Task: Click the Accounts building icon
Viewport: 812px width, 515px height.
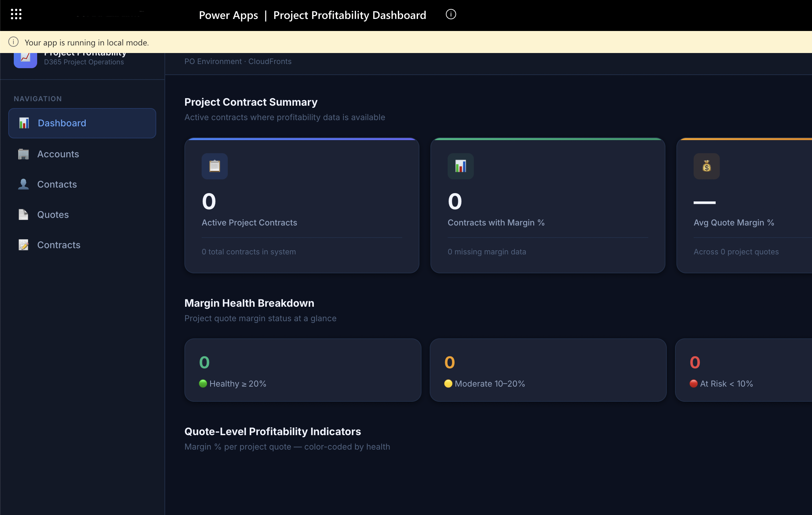Action: click(23, 154)
